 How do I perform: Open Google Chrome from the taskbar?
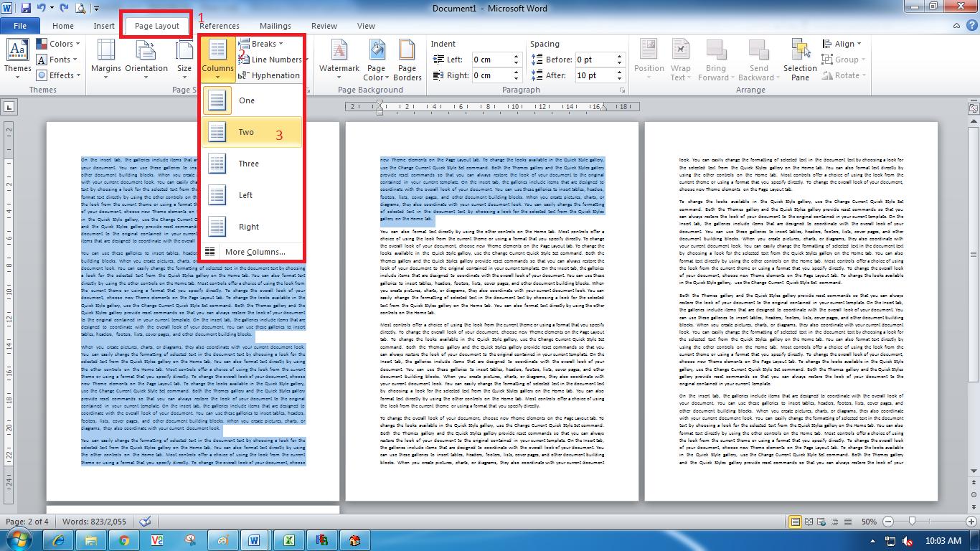click(124, 540)
